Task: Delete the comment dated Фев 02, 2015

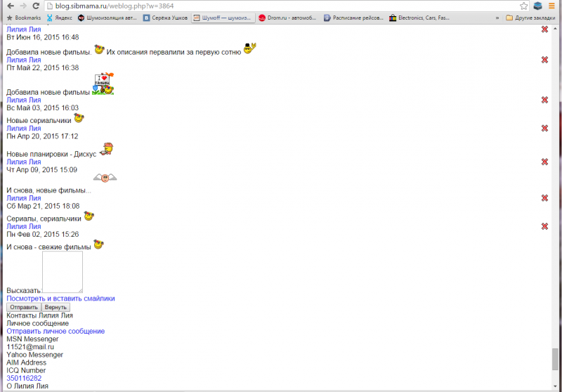Action: 544,226
